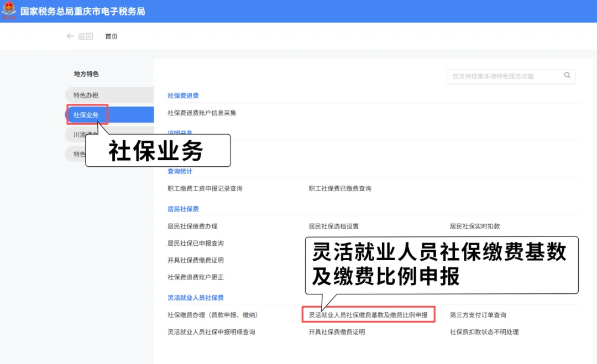Open 居民社保选档设置
This screenshot has height=364, width=597.
[x=333, y=226]
